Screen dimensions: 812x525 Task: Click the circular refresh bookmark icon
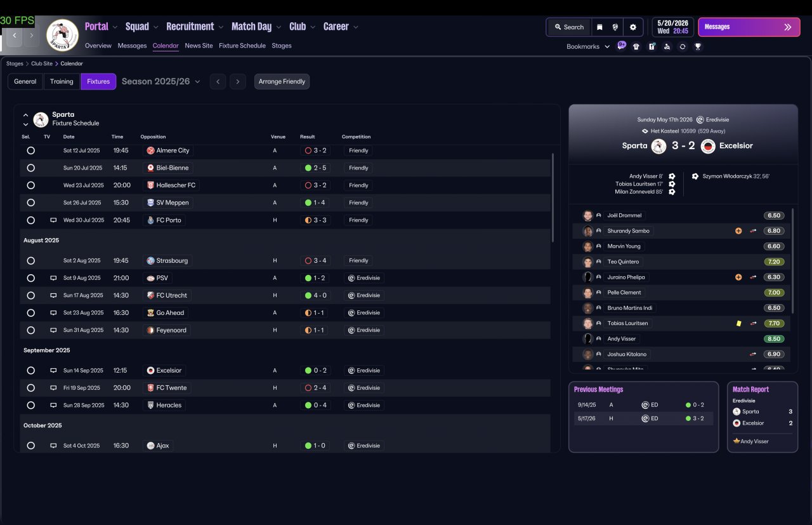click(x=682, y=46)
